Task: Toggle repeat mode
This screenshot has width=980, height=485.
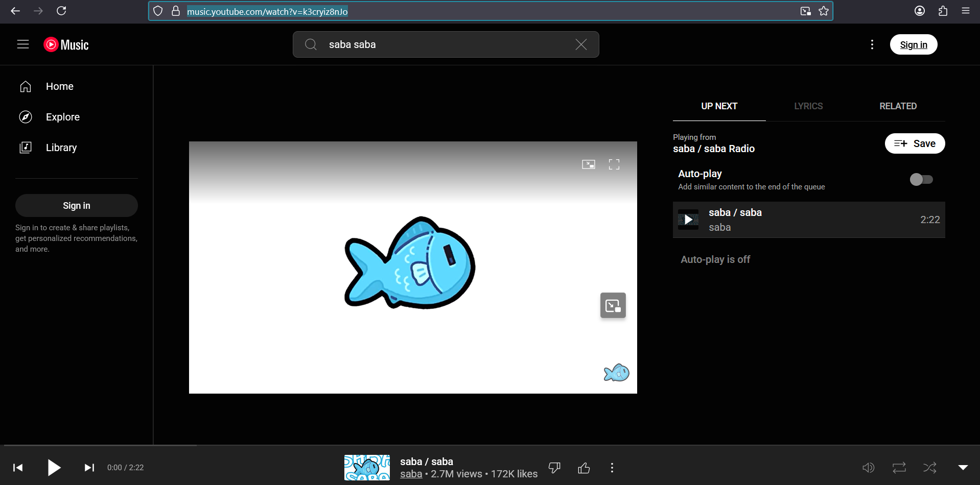Action: (x=899, y=468)
